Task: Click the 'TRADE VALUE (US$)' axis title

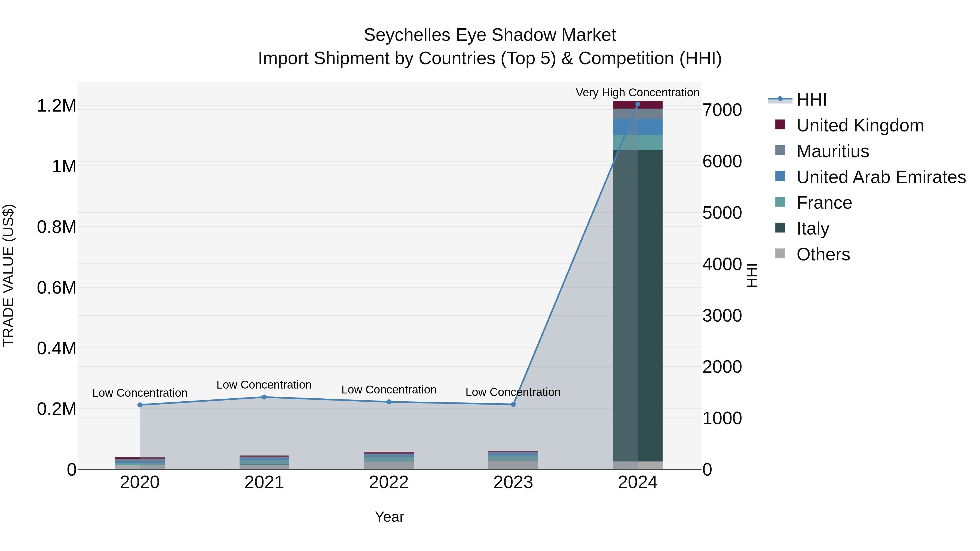Action: click(x=8, y=275)
